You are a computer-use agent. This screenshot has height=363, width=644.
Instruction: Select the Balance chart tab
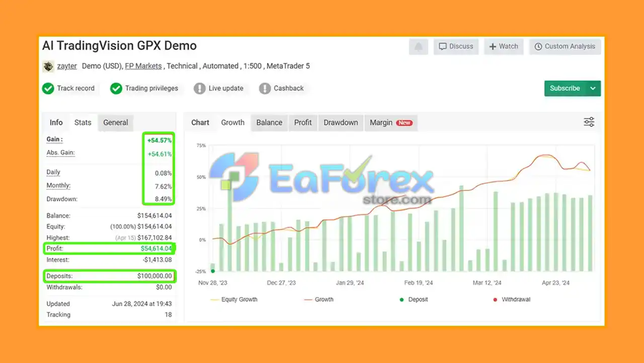tap(269, 122)
